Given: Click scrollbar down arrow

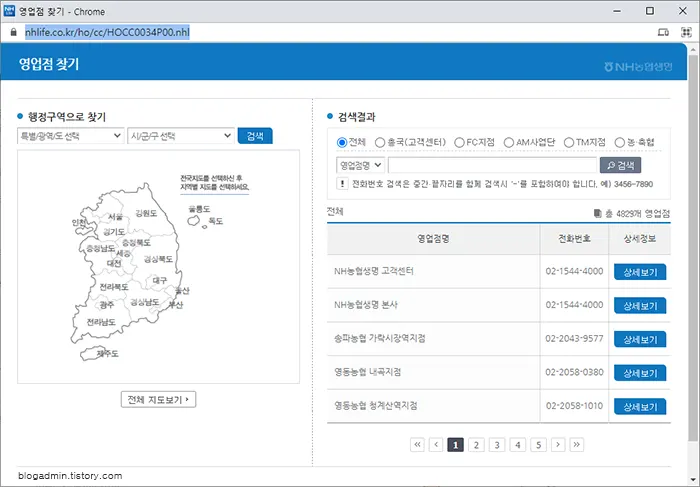Looking at the screenshot, I should (x=693, y=479).
